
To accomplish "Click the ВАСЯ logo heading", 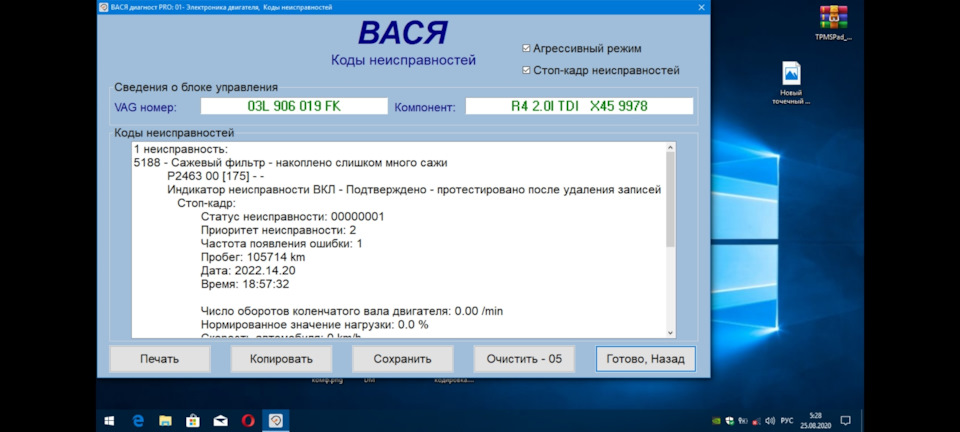I will [x=403, y=32].
